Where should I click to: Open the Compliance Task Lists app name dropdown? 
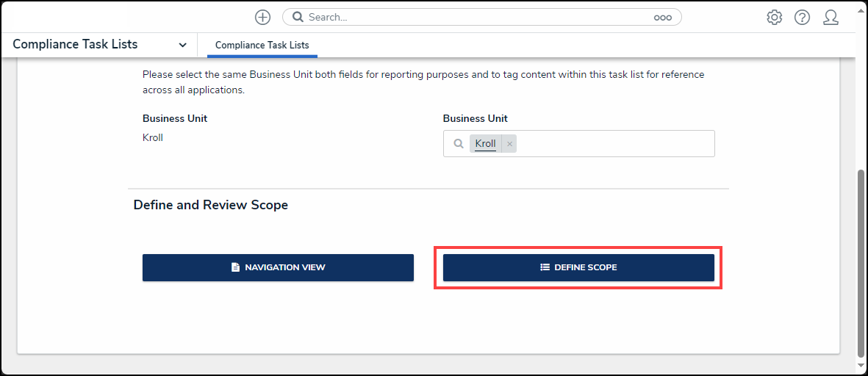click(75, 44)
